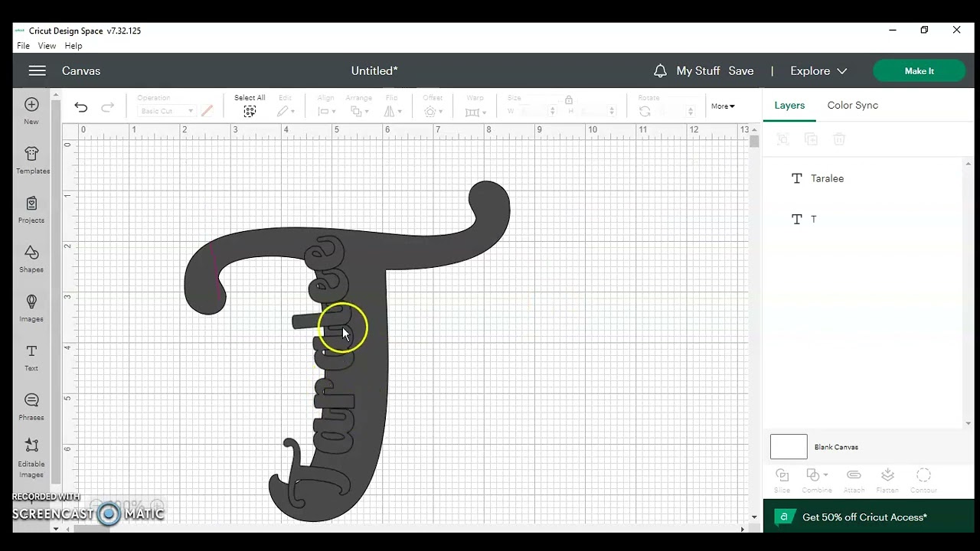980x551 pixels.
Task: Switch to the Color Sync tab
Action: point(852,105)
